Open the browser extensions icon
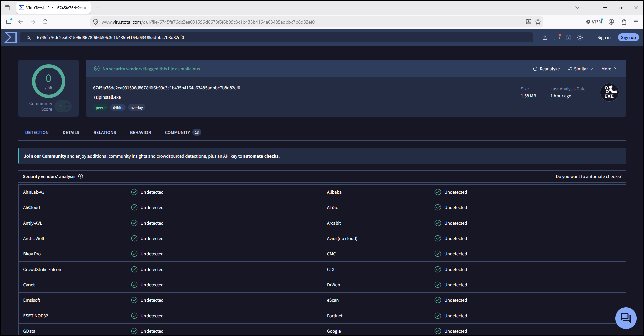 point(624,22)
